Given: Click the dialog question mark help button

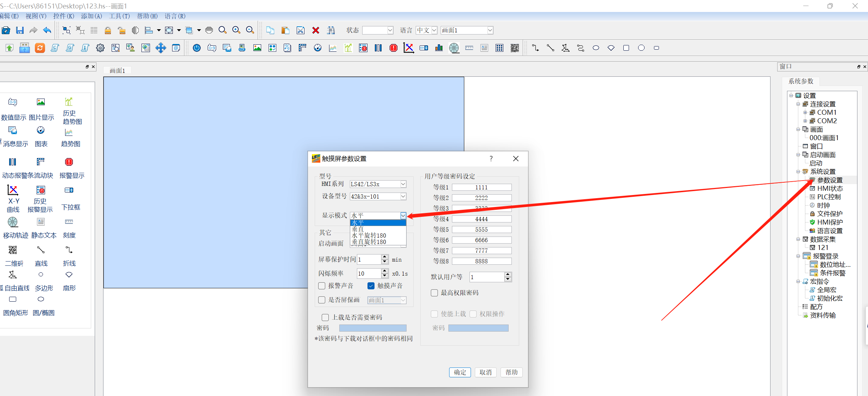Looking at the screenshot, I should [491, 159].
